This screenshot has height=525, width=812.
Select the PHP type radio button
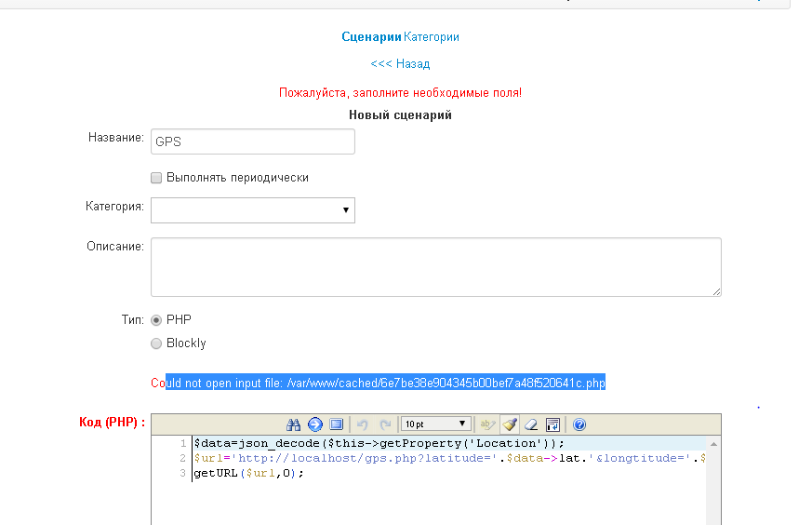click(x=156, y=320)
